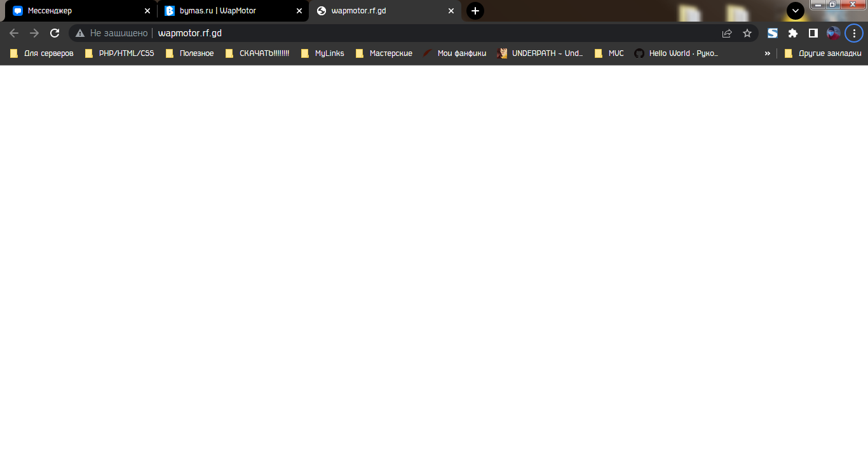Screen dimensions: 868x463
Task: Click the blue S extension icon
Action: click(x=773, y=33)
